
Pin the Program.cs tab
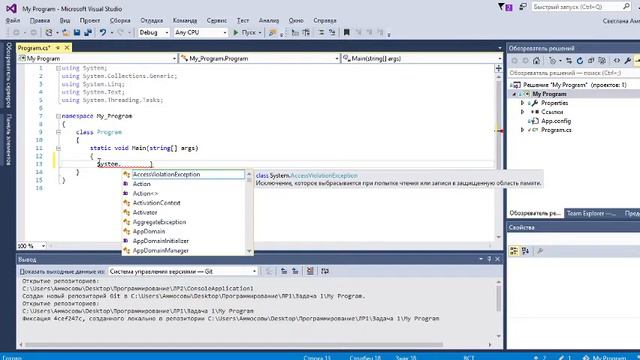pos(58,48)
